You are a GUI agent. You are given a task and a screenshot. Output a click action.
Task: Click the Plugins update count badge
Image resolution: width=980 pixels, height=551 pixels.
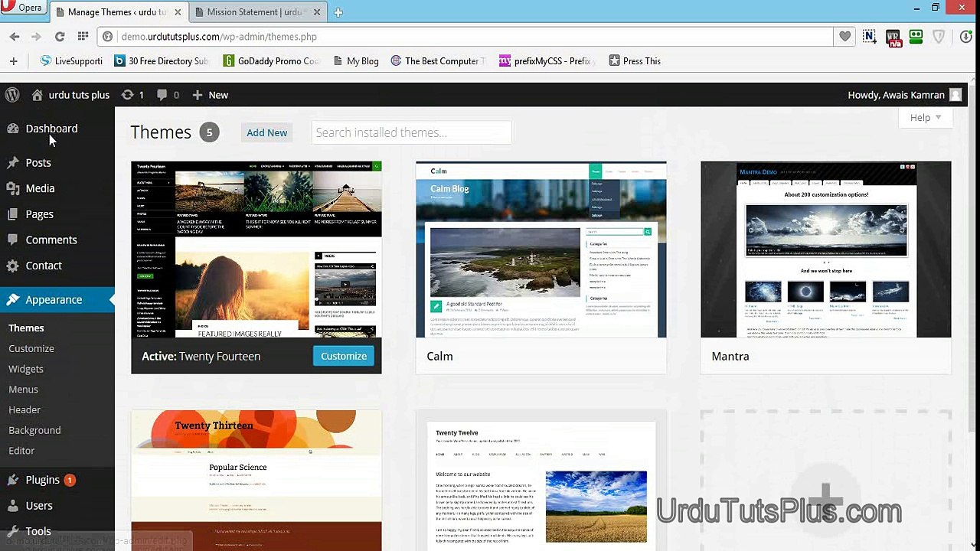pos(70,480)
